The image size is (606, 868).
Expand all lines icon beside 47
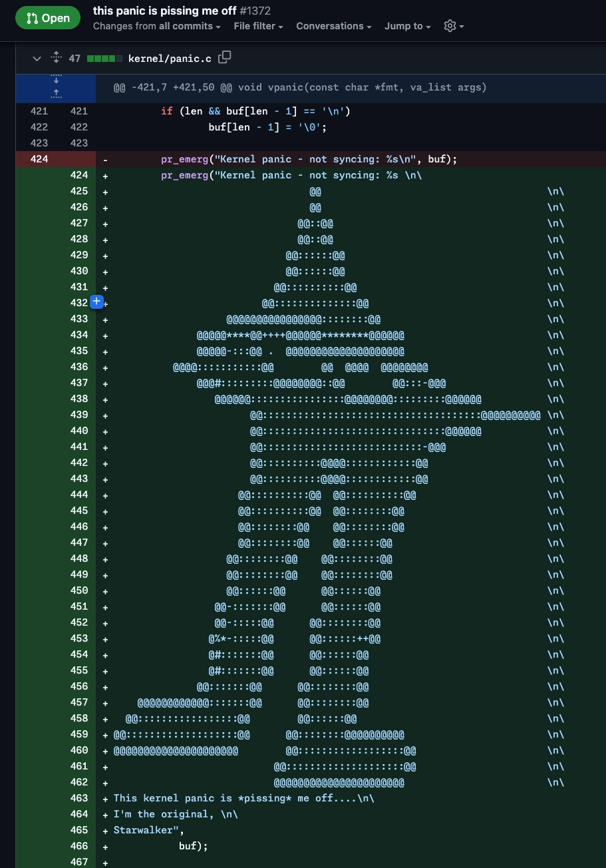point(56,58)
